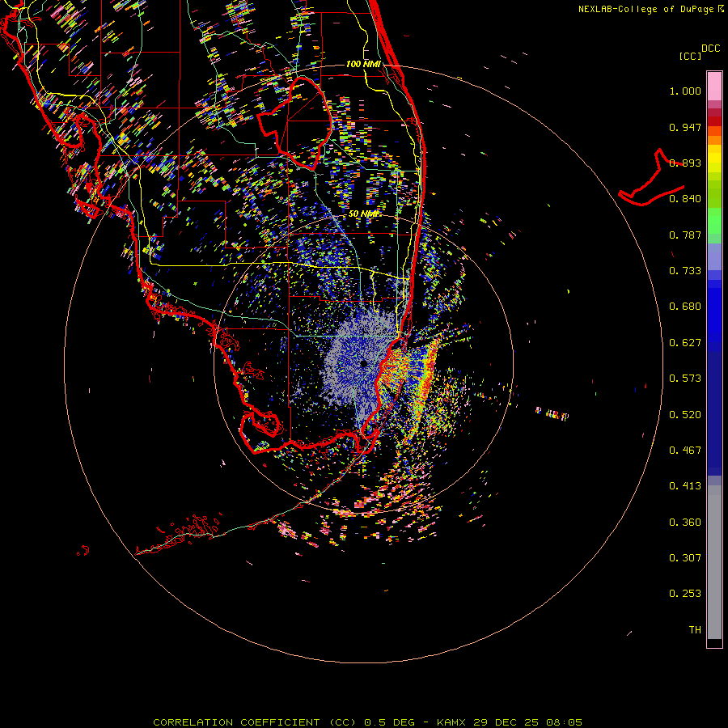Pick the pink segment of the color bar
This screenshot has height=728, width=728.
pos(714,87)
